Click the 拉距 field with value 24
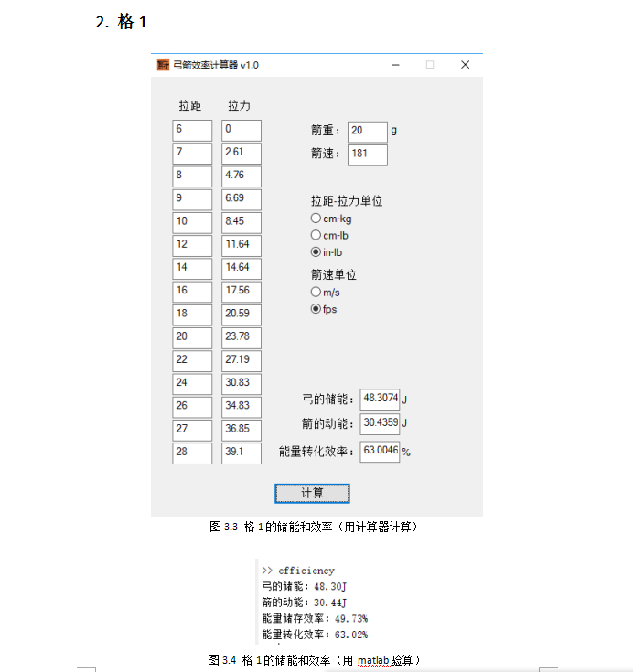Viewport: 633px width, 672px height. [x=192, y=384]
